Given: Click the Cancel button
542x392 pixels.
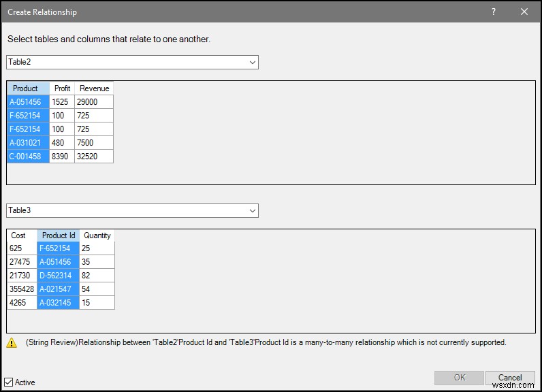Looking at the screenshot, I should point(510,378).
